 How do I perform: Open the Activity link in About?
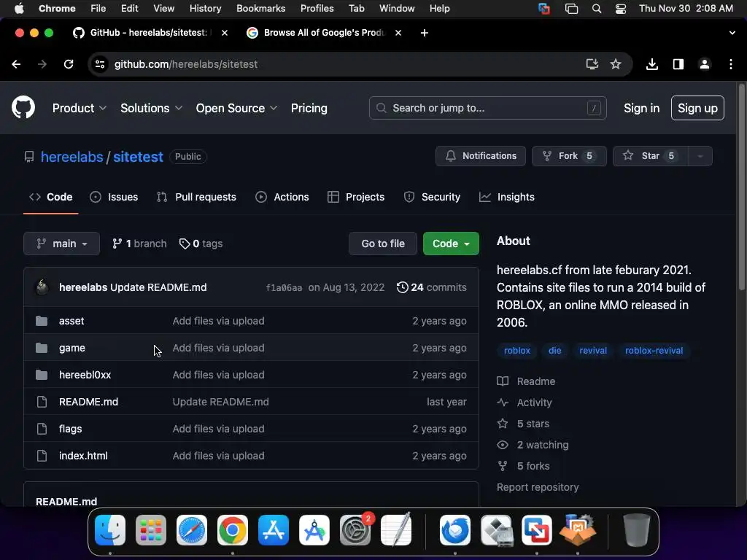[534, 402]
